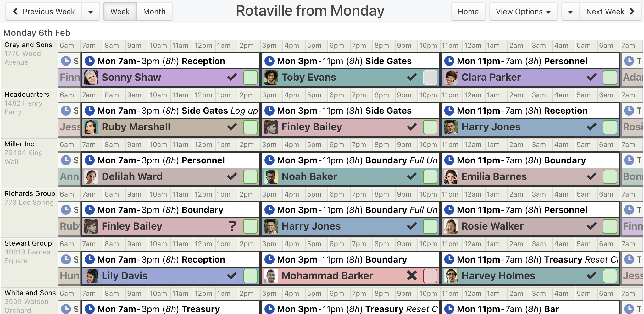Select Lily Davis's blue shift assignment bar
The width and height of the screenshot is (644, 314).
coord(170,276)
